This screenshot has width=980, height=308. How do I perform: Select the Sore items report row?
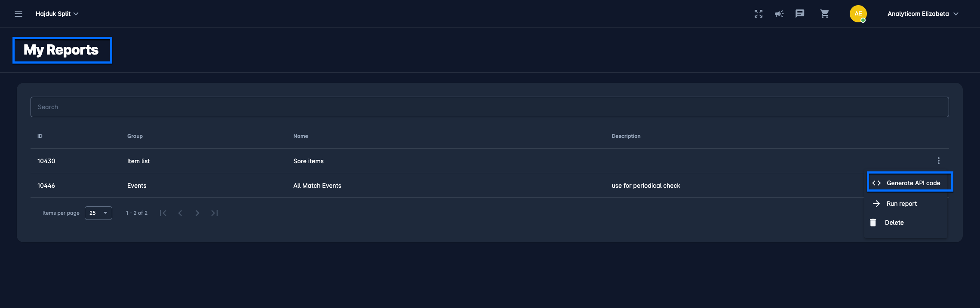click(x=308, y=161)
